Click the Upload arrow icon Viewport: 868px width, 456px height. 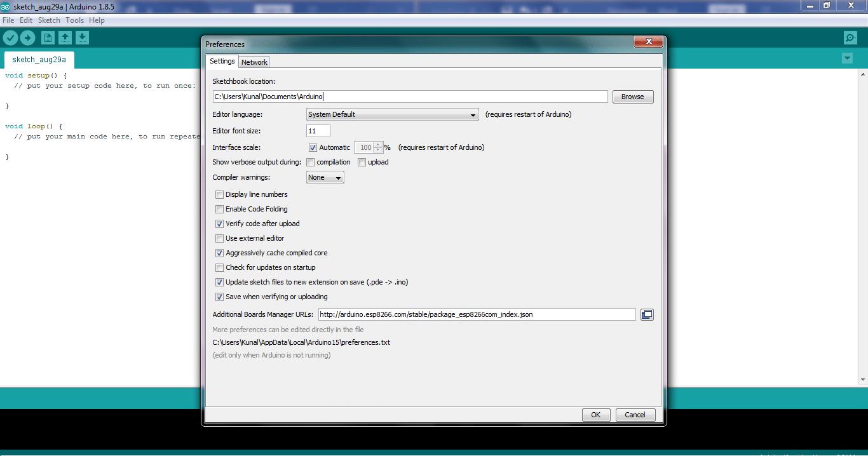tap(27, 38)
